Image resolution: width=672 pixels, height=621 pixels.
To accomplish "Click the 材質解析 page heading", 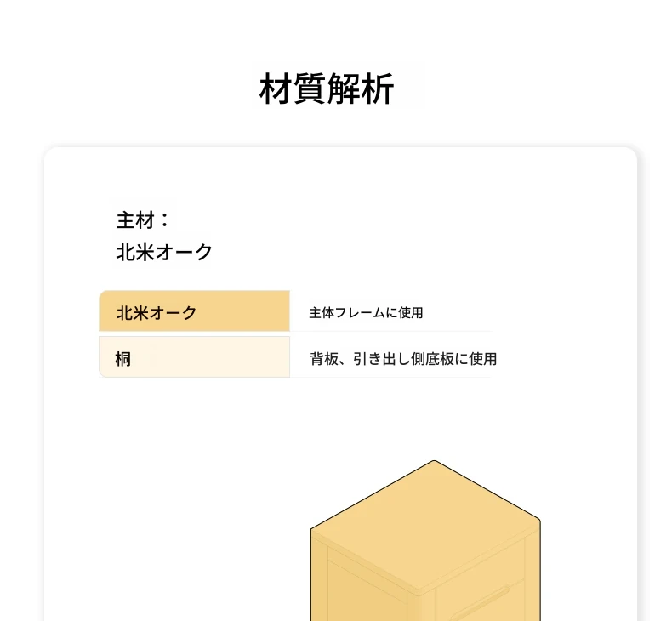I will tap(327, 89).
